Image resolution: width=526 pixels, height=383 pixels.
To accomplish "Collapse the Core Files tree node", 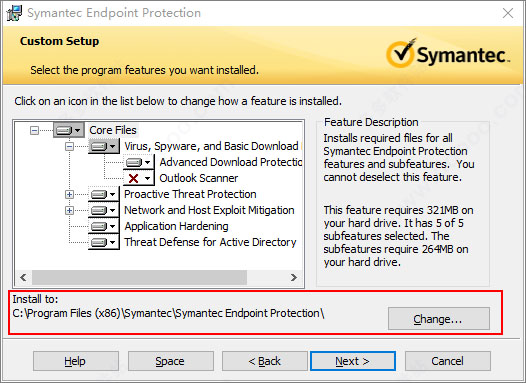I will [x=34, y=130].
